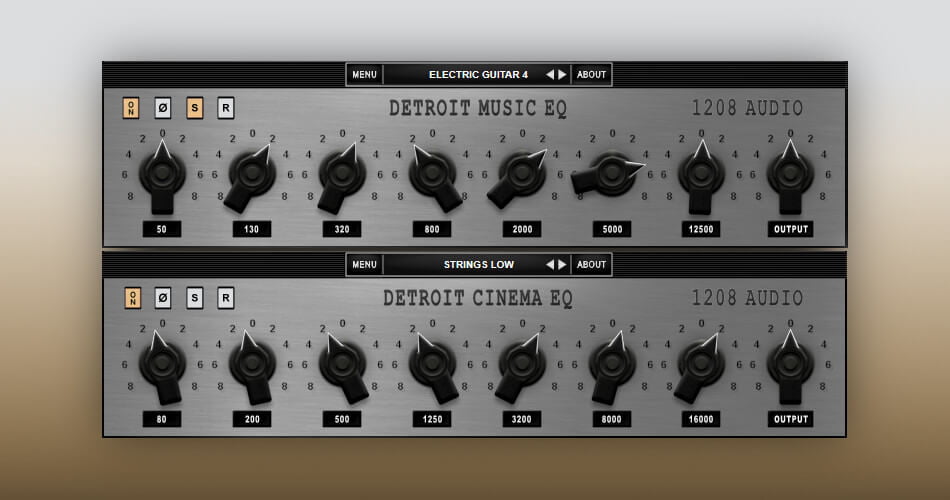Click the 5000 frequency label
This screenshot has width=950, height=500.
coord(612,229)
